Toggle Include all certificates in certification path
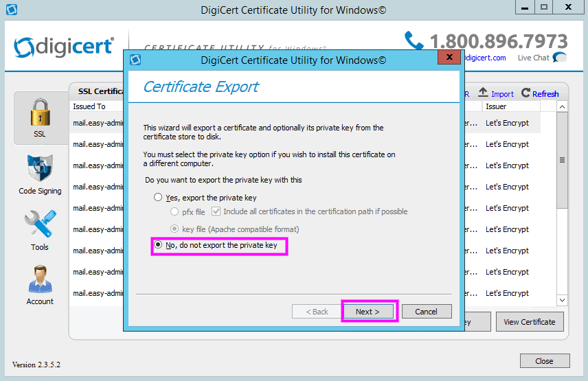 point(216,211)
